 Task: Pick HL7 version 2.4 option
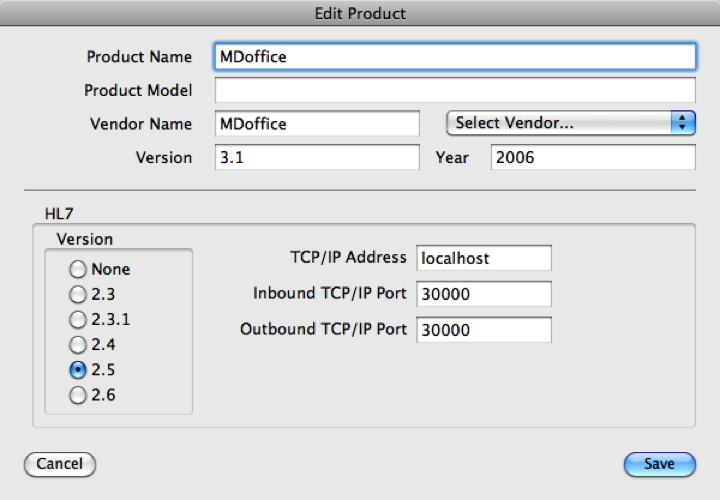tap(77, 344)
